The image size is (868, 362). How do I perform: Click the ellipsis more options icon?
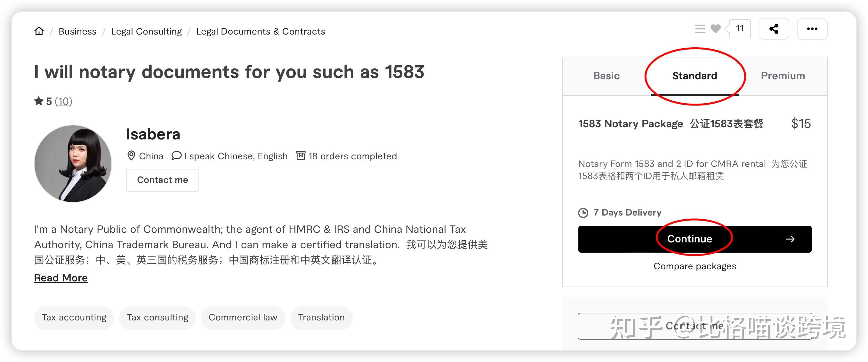[812, 29]
